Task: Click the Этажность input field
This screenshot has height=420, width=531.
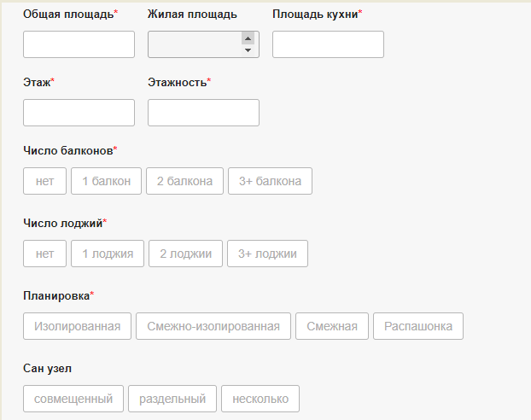Action: tap(203, 113)
